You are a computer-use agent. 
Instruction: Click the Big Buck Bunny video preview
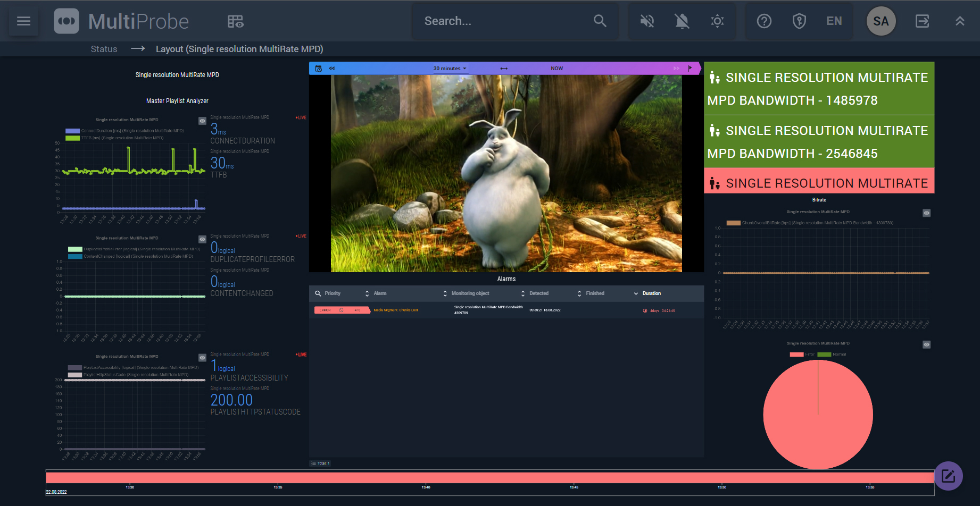point(506,174)
